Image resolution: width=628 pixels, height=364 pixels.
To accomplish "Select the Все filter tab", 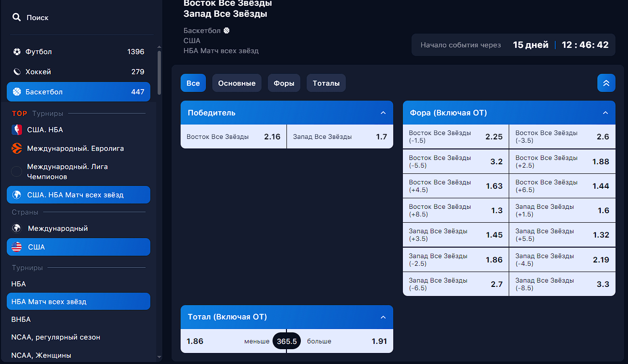I will coord(193,83).
